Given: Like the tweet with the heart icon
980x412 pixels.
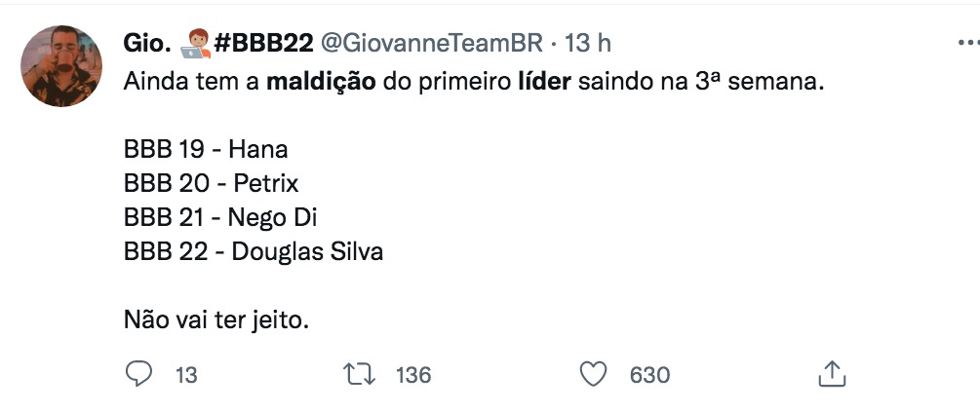Looking at the screenshot, I should click(593, 374).
